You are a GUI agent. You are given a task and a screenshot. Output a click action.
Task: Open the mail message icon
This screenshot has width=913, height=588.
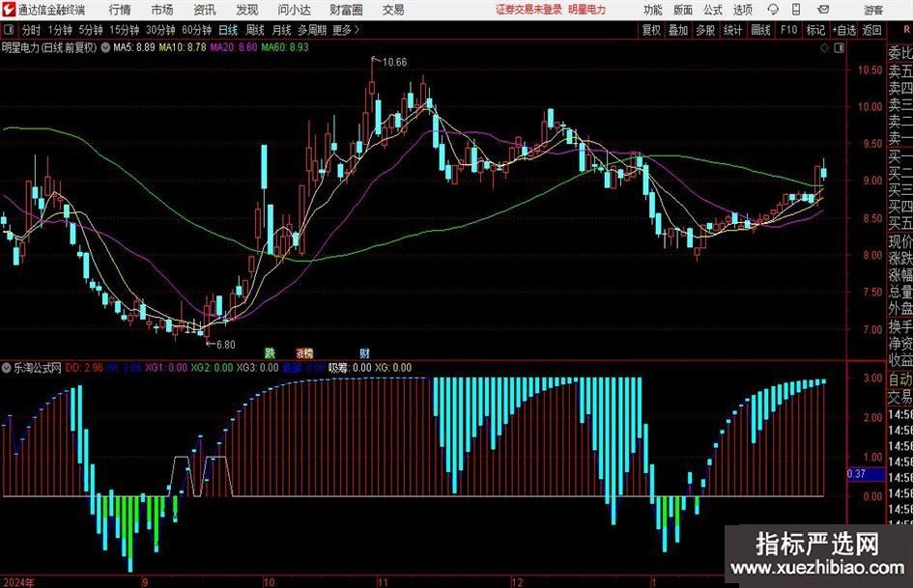point(823,10)
